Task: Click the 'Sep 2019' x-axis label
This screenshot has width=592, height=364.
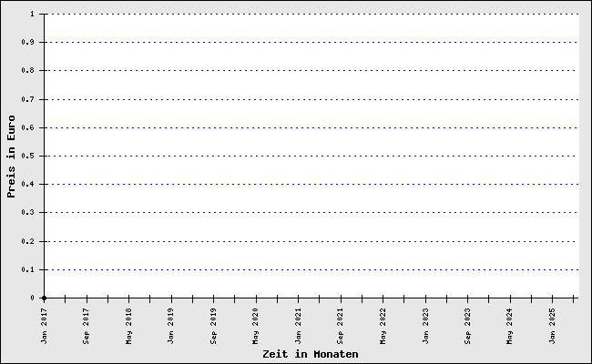Action: pos(213,327)
